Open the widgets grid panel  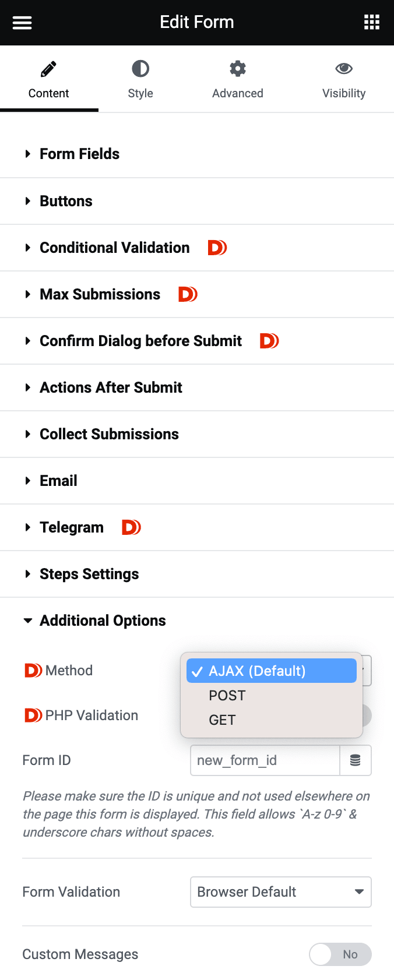[x=371, y=23]
